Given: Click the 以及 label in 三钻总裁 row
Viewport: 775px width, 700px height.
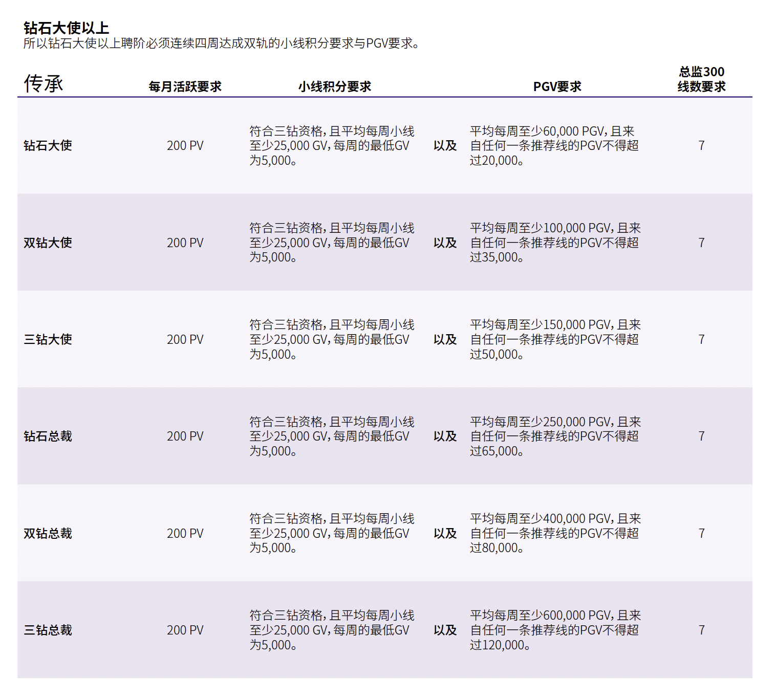Looking at the screenshot, I should pyautogui.click(x=445, y=630).
